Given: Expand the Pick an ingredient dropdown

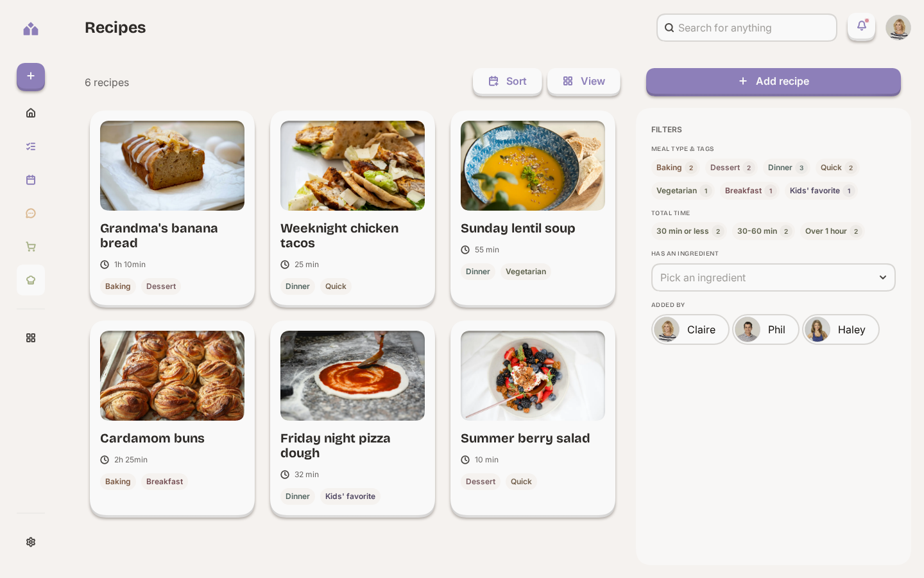Looking at the screenshot, I should [773, 277].
